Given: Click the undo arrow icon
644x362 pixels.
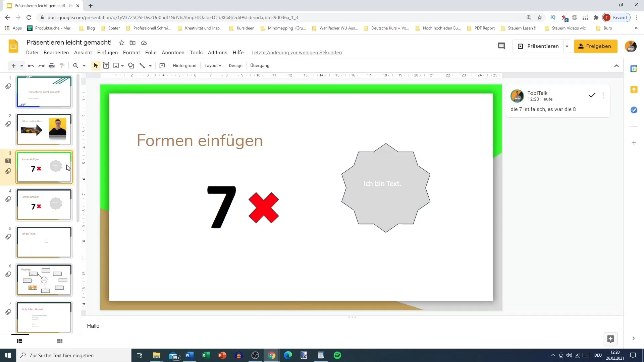Looking at the screenshot, I should click(x=31, y=66).
